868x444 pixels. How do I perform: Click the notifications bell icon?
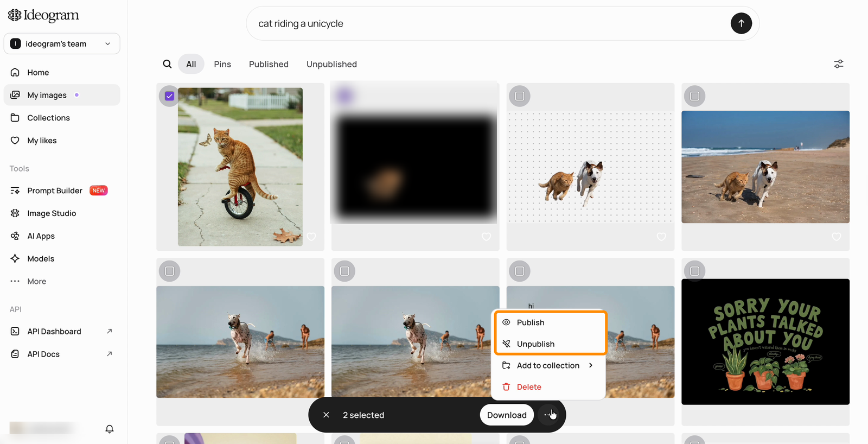pos(110,429)
